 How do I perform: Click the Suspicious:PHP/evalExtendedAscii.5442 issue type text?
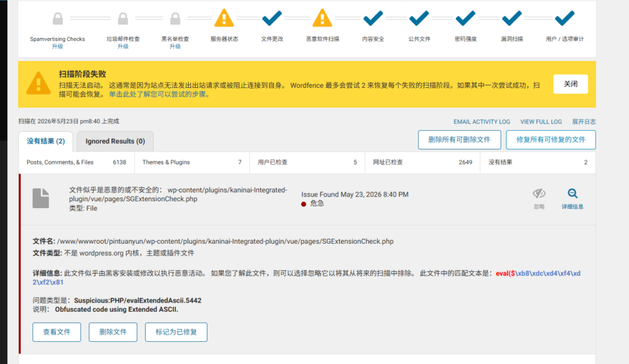138,301
